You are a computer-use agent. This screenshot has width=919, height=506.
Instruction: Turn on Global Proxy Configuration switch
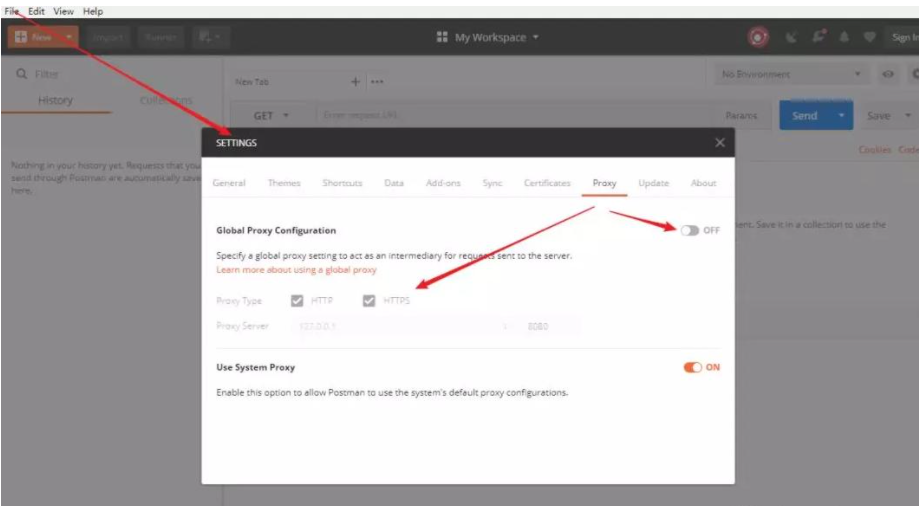point(690,230)
